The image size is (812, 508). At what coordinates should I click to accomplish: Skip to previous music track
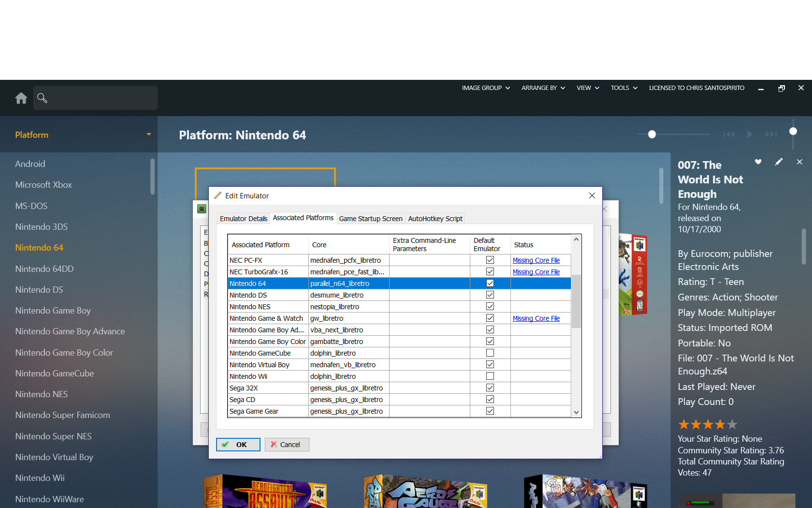point(729,134)
